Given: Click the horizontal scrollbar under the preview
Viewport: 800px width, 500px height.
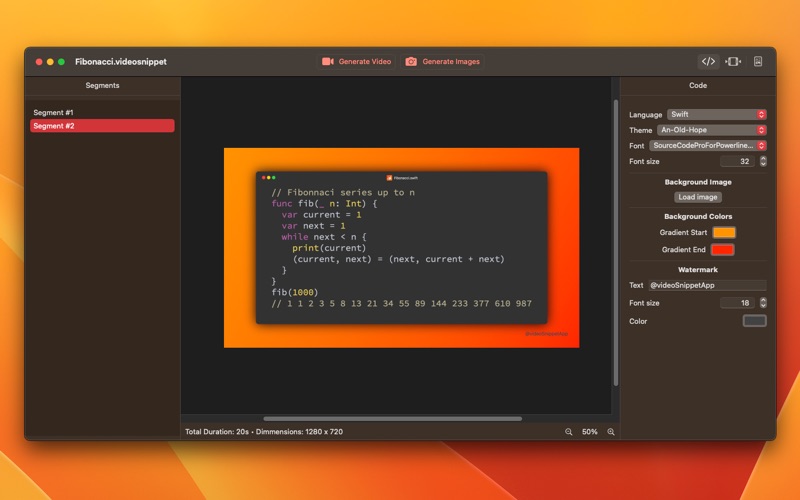Looking at the screenshot, I should [x=392, y=419].
